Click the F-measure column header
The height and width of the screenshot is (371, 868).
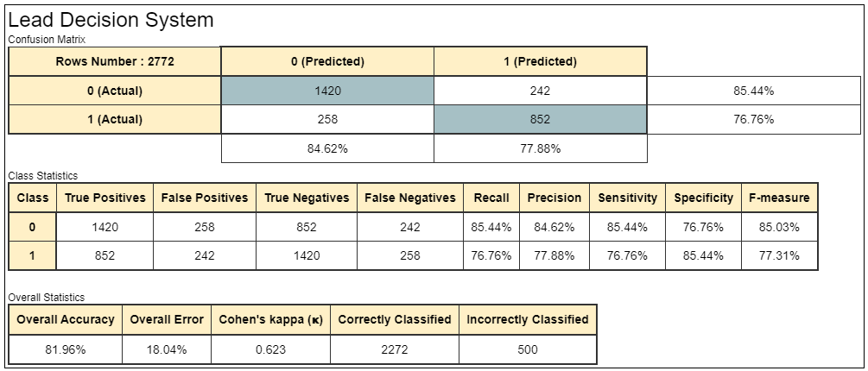pyautogui.click(x=778, y=198)
